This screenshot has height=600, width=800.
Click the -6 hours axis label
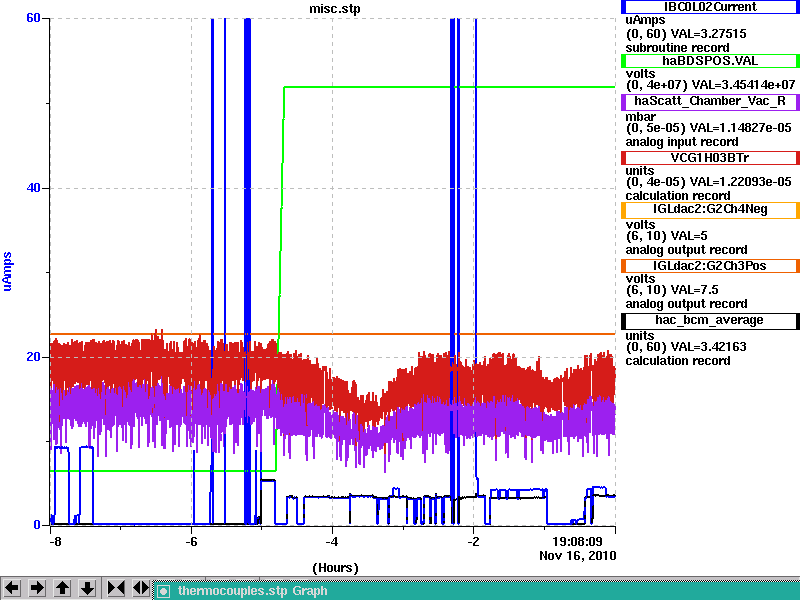click(x=191, y=542)
